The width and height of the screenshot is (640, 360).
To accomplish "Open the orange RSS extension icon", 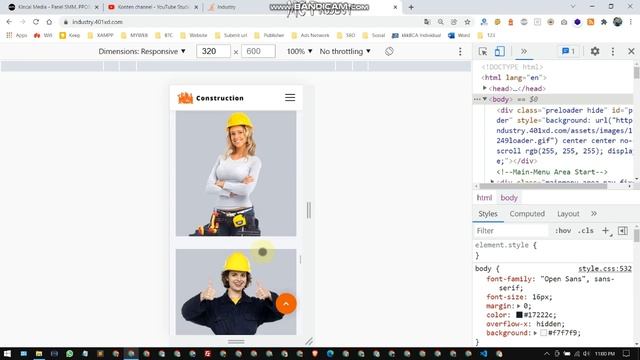I will pos(590,22).
